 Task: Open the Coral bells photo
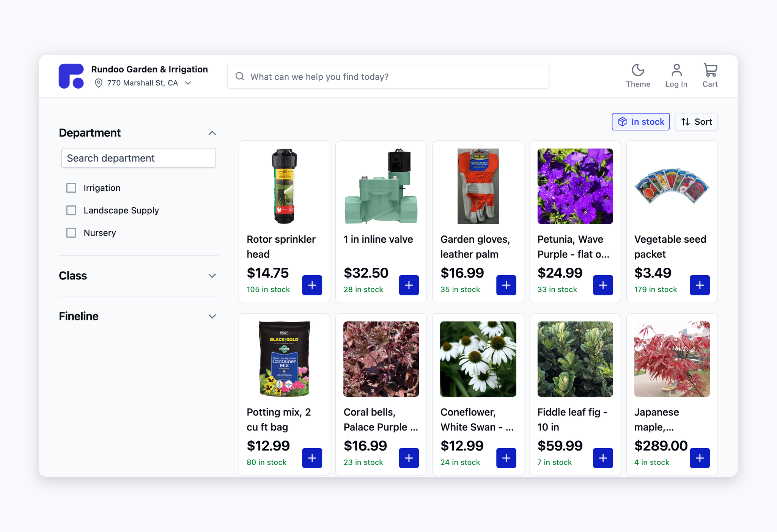coord(381,359)
